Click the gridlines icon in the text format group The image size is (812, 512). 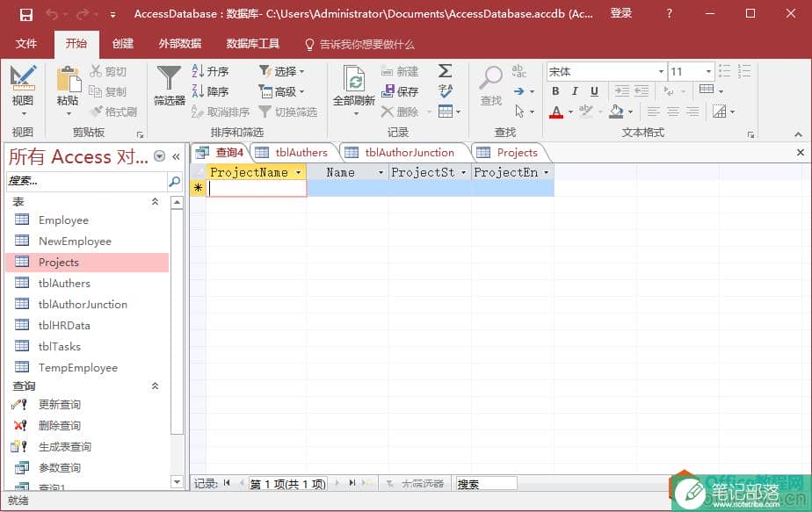(x=707, y=90)
